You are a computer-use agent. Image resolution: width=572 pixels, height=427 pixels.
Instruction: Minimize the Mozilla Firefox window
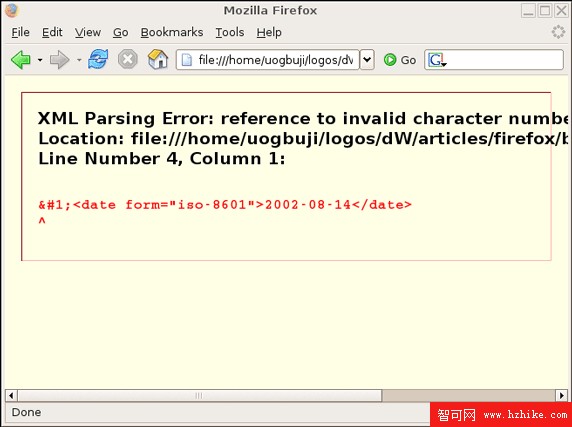click(528, 11)
